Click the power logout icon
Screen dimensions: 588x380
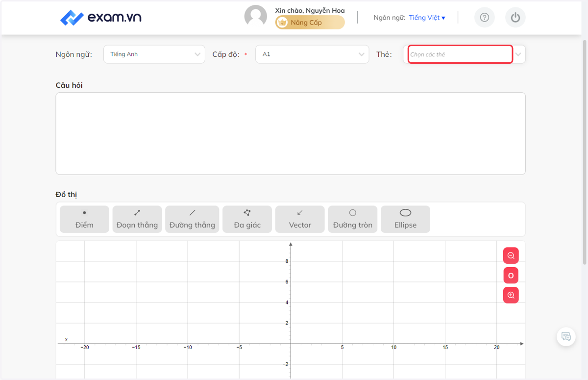click(515, 18)
